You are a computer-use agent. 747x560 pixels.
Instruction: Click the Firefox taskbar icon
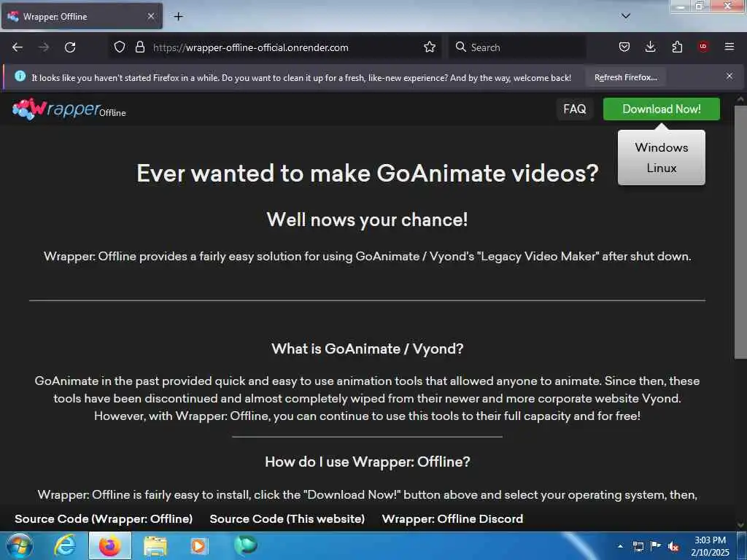(x=109, y=545)
